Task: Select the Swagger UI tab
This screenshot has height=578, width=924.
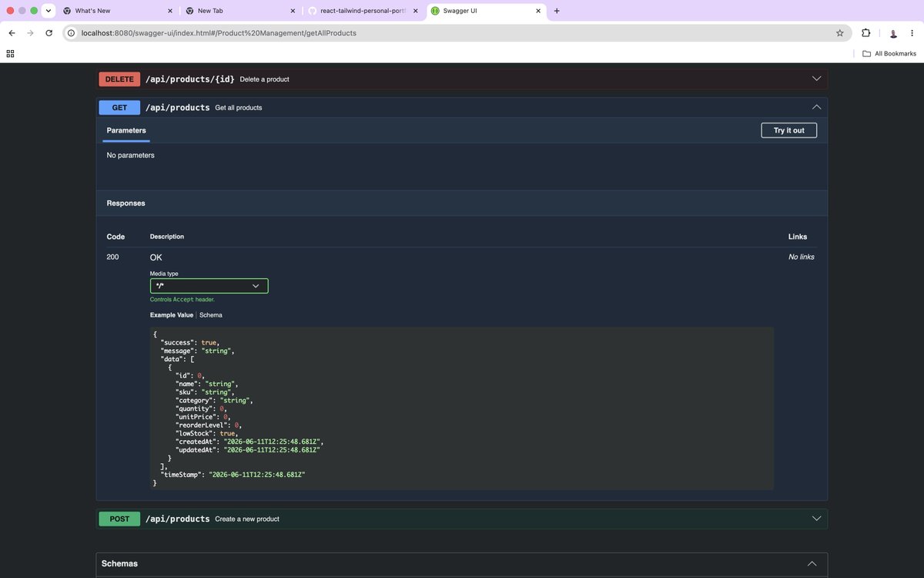Action: [x=487, y=11]
